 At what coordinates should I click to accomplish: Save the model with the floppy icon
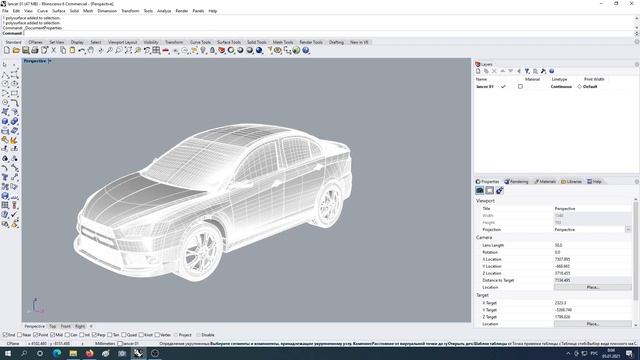(25, 50)
